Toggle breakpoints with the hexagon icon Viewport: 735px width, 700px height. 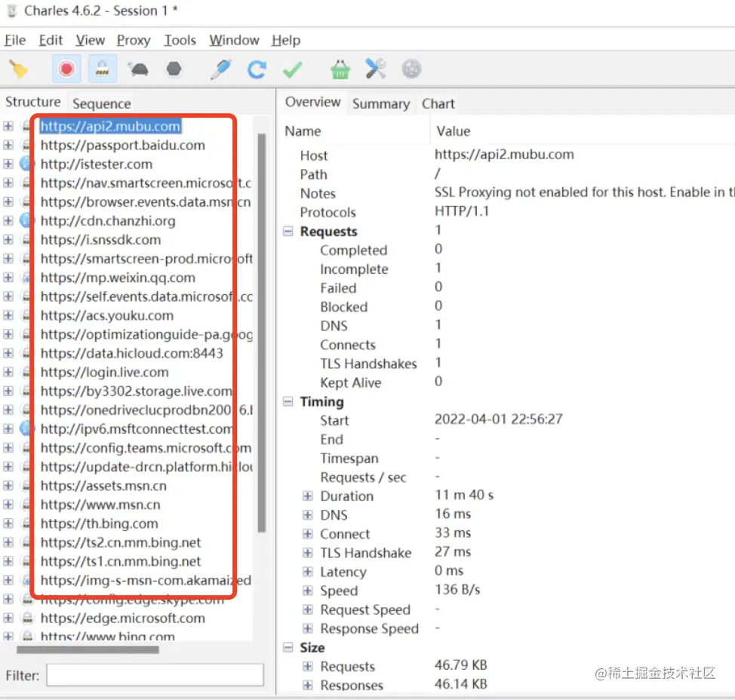click(x=174, y=69)
